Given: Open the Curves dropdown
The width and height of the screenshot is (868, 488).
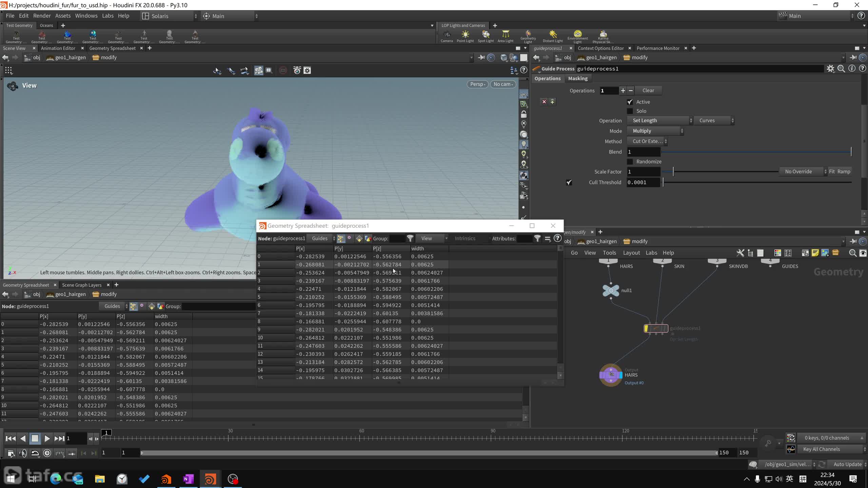Looking at the screenshot, I should click(714, 121).
